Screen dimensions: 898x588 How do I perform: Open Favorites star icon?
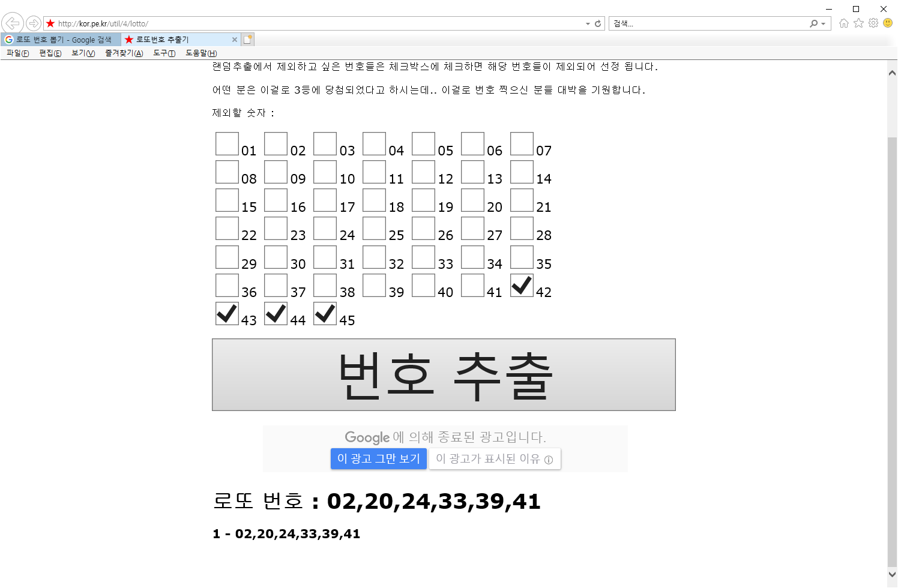(x=858, y=23)
